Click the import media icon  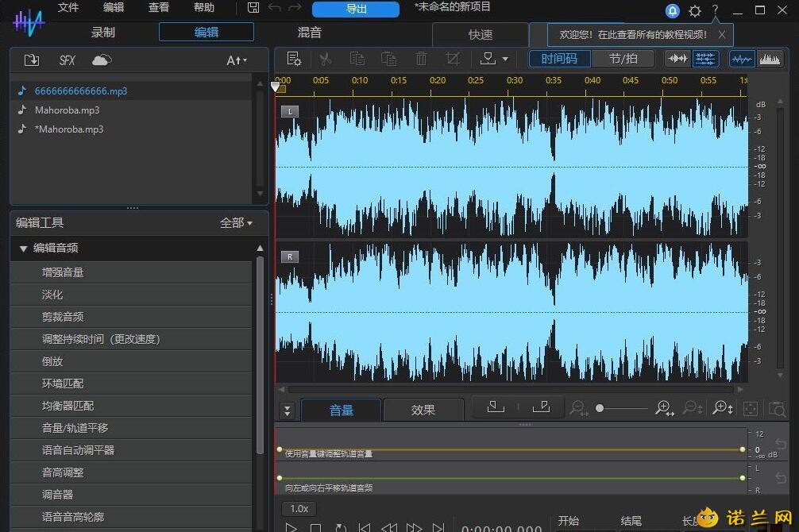tap(32, 60)
